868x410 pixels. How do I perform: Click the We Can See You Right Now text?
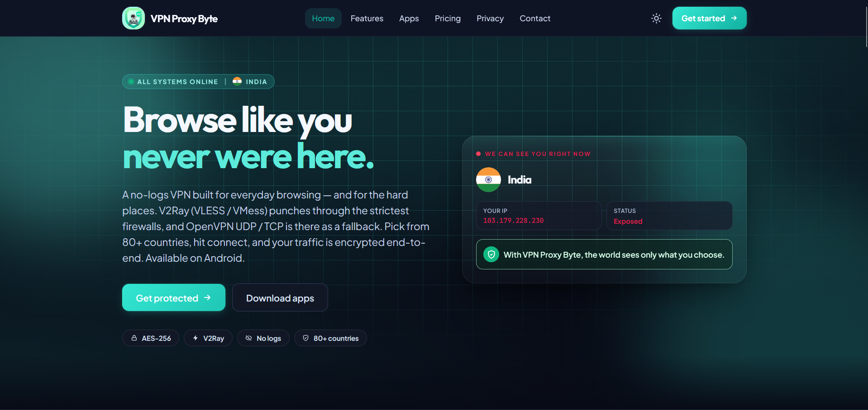(538, 154)
